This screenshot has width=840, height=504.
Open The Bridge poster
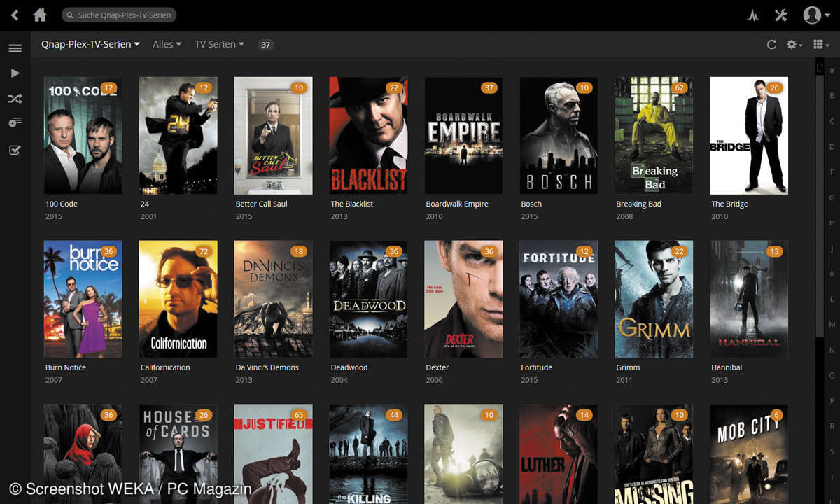[749, 135]
